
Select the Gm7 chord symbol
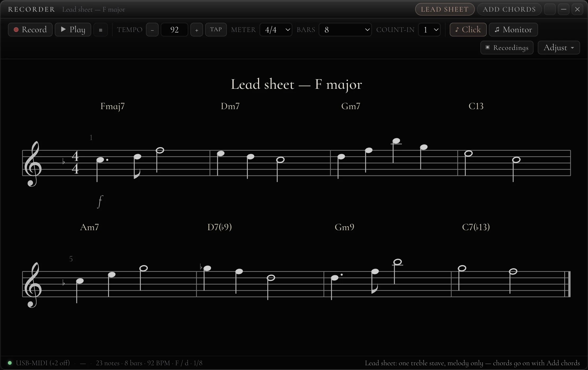point(351,106)
